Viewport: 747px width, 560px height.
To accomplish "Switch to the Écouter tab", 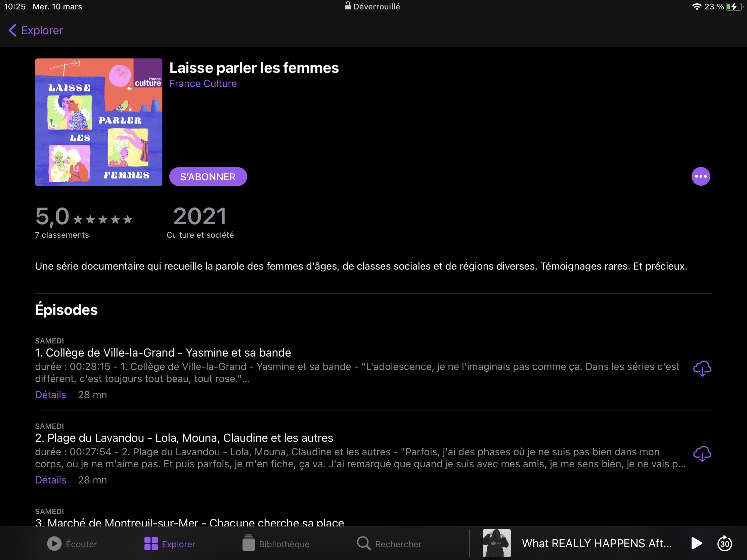I will click(72, 544).
